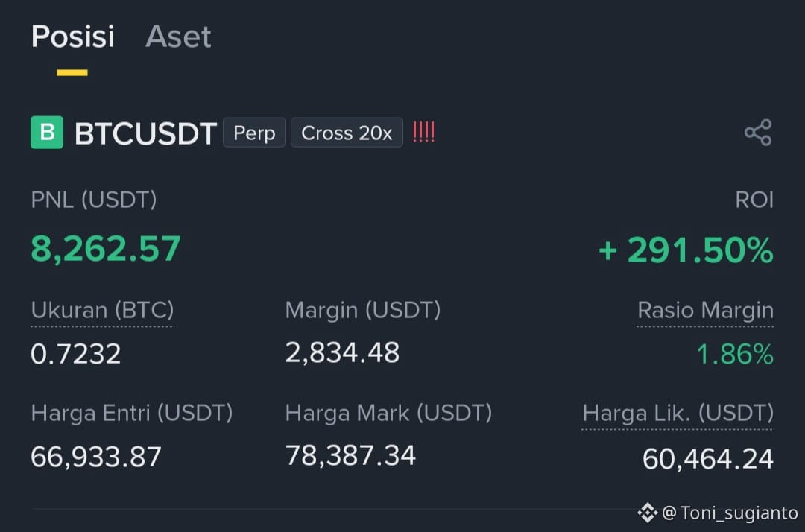Tap the @Toni_sugianto username watermark
This screenshot has height=532, width=805.
[730, 513]
